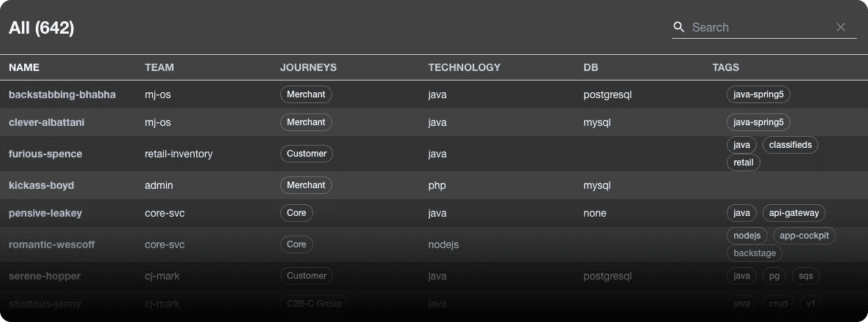The image size is (868, 322).
Task: Click the search magnifier icon
Action: tap(679, 27)
